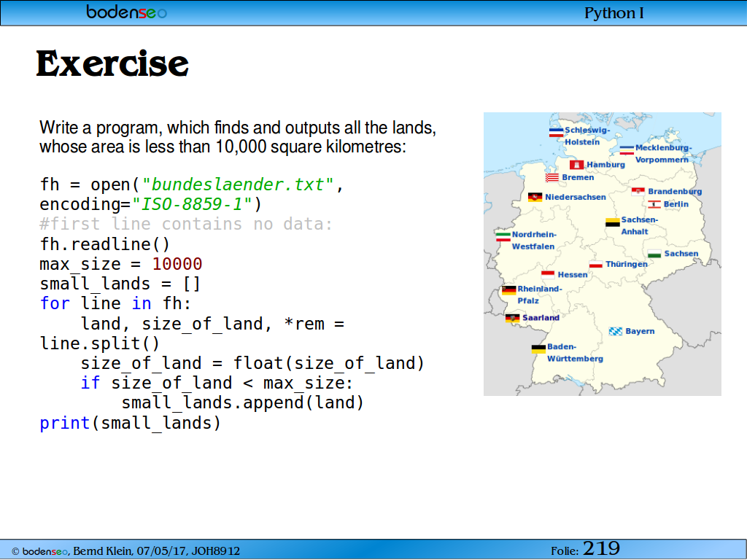Click the Germany map image
Screen dimensions: 747x560
[x=602, y=254]
